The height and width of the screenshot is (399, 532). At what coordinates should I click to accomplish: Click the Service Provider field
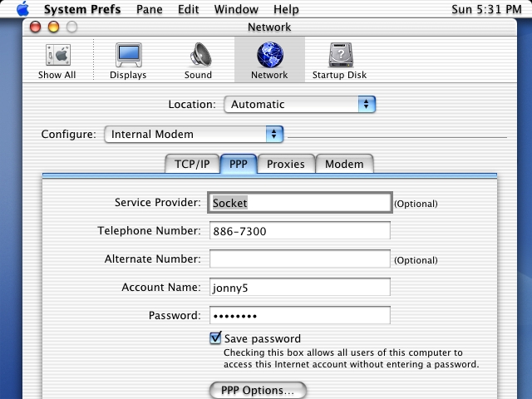click(300, 203)
